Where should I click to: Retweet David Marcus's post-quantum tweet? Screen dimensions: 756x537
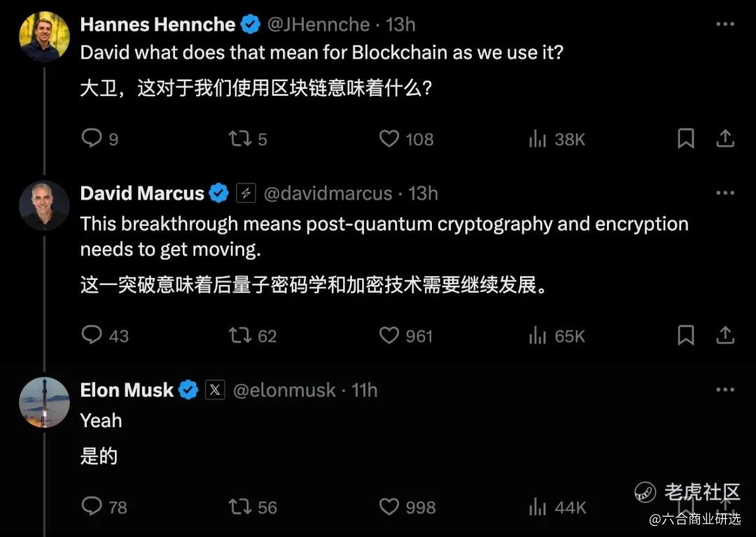[x=240, y=335]
